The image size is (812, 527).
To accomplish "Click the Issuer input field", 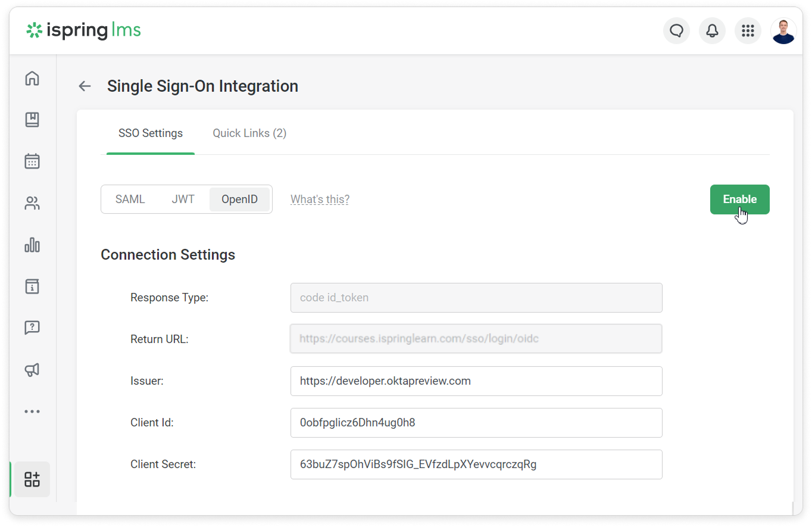I will click(x=476, y=381).
